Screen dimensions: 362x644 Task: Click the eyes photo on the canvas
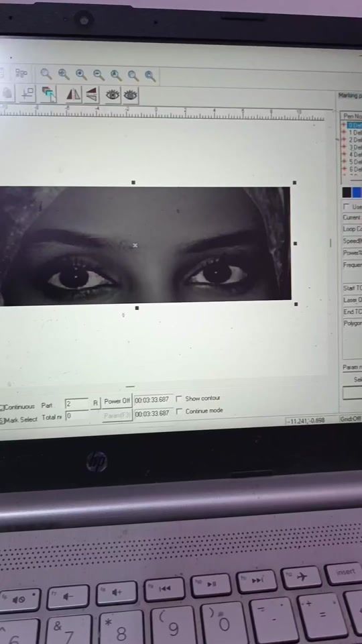click(145, 246)
